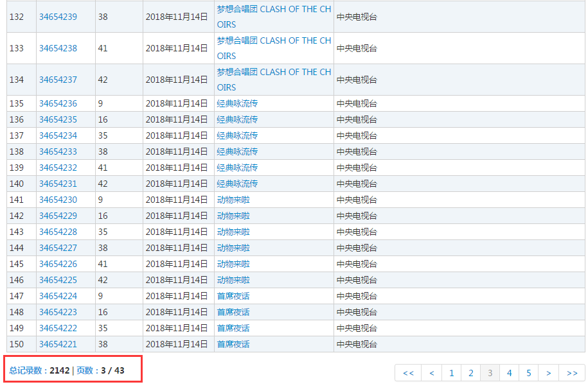Image resolution: width=588 pixels, height=389 pixels.
Task: Jump to page 4 in pagination
Action: point(510,373)
